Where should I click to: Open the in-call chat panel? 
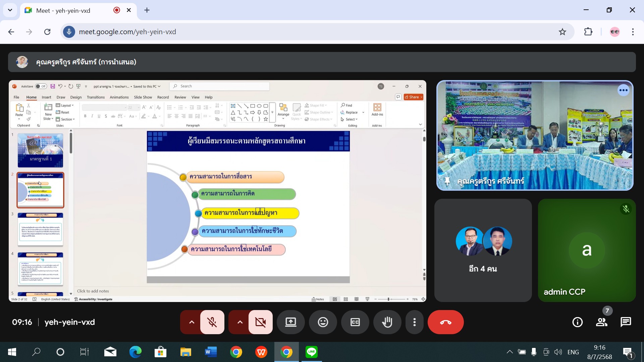(626, 322)
